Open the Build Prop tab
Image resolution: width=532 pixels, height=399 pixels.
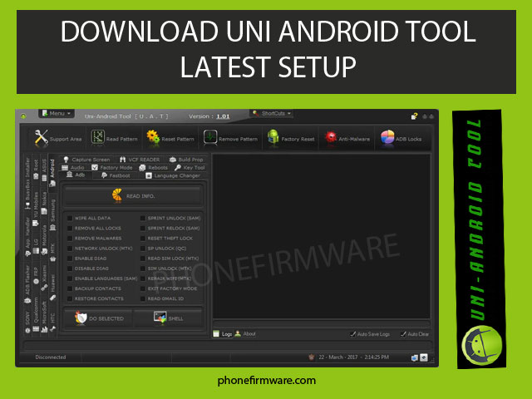[x=186, y=160]
